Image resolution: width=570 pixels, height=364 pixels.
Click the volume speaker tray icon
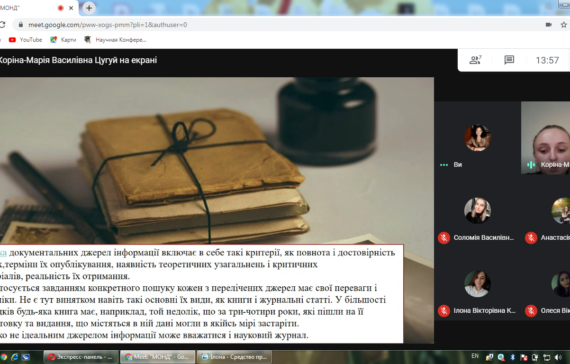coord(558,357)
